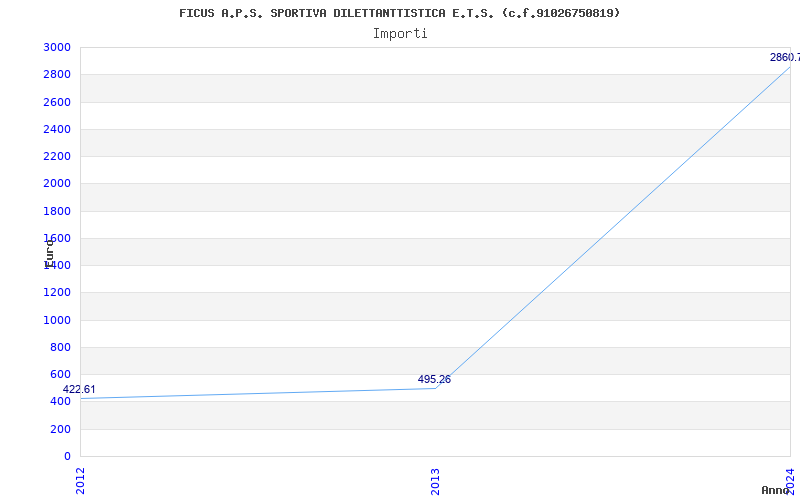Click the chart title FICUS A.P.S. SPORTIVA DILETTANTTISTICA
Screen dimensions: 800x500
tap(399, 13)
